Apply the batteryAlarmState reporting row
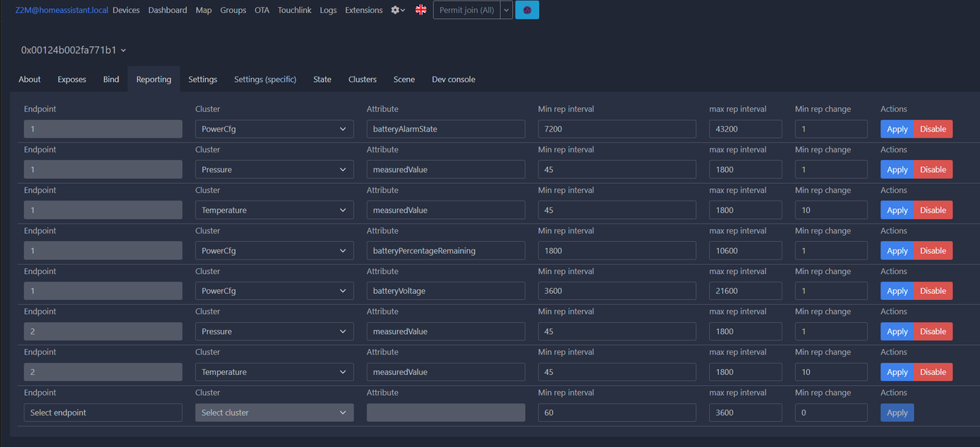The image size is (980, 447). pos(897,129)
